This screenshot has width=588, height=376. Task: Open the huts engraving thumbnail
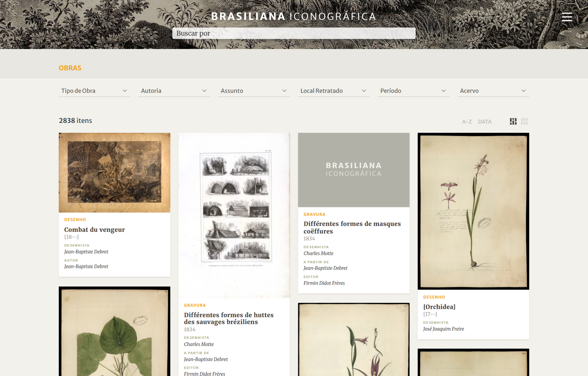[234, 215]
